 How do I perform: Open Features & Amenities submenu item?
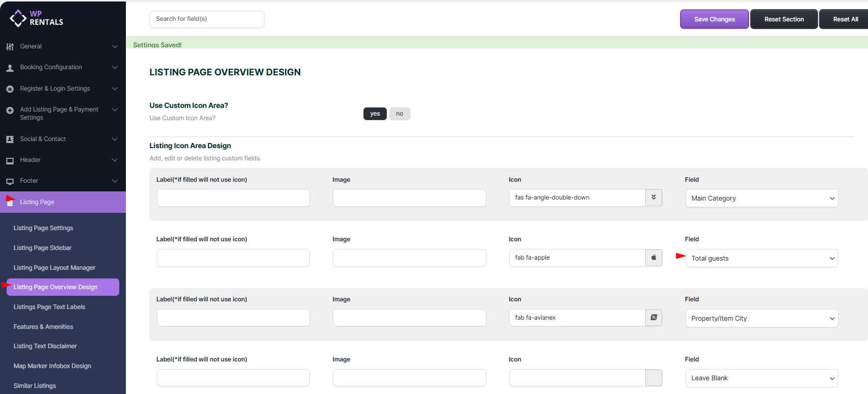tap(43, 327)
